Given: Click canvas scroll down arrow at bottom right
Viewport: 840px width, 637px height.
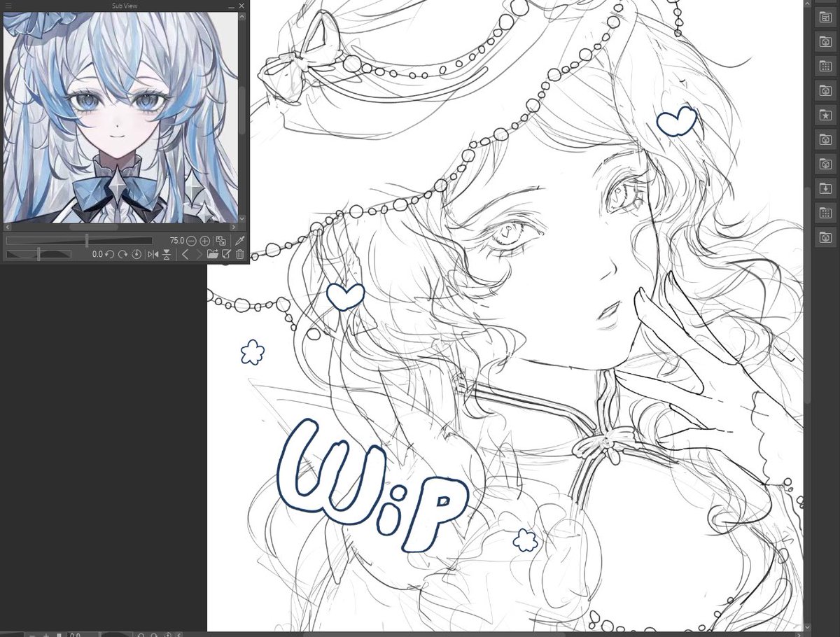Looking at the screenshot, I should 807,627.
